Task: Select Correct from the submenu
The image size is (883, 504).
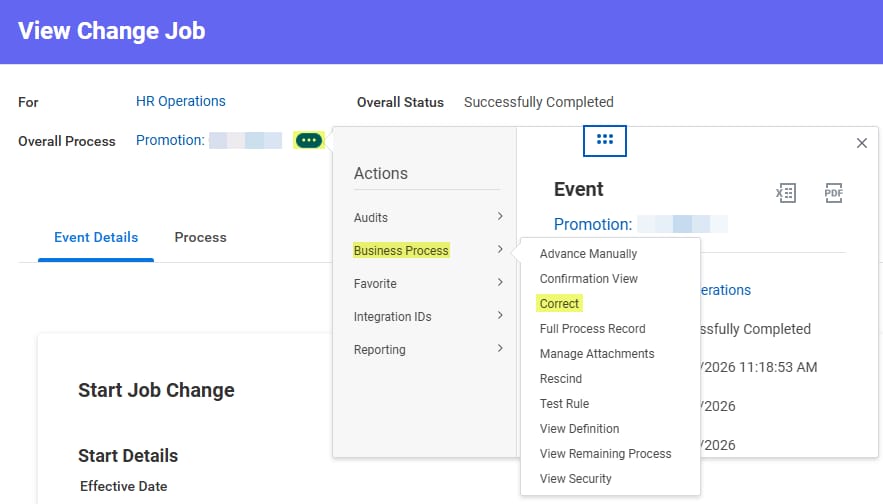Action: 559,303
